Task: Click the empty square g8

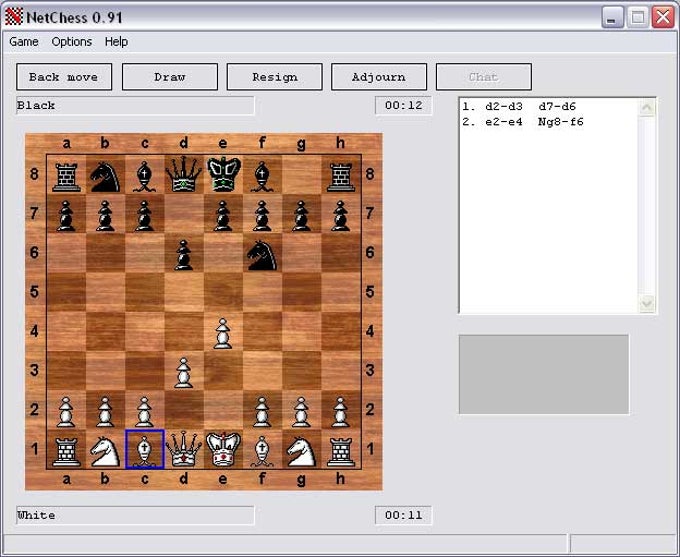Action: click(301, 174)
